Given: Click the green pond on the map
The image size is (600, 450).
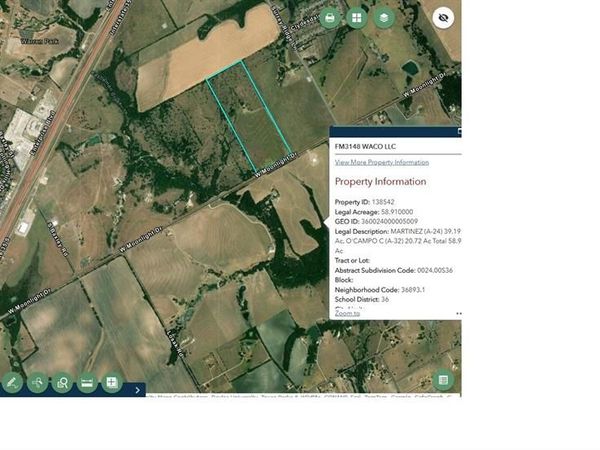Looking at the screenshot, I should click(x=411, y=69).
